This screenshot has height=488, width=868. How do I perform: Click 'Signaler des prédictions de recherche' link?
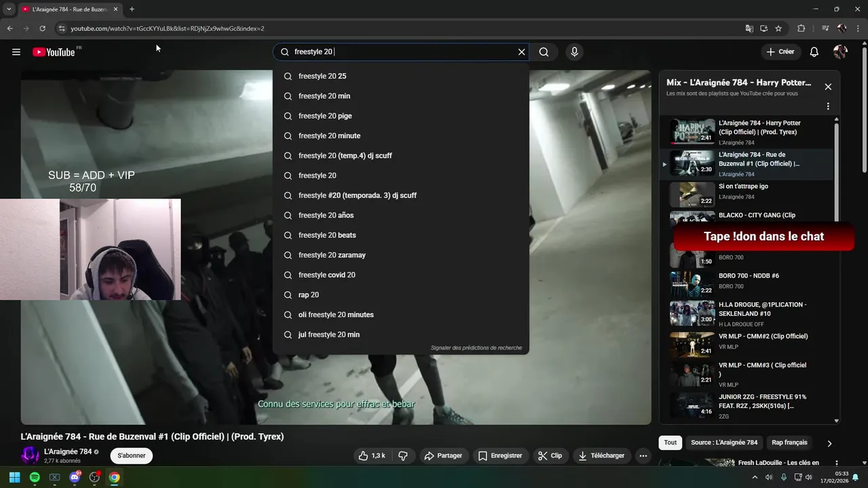click(476, 348)
